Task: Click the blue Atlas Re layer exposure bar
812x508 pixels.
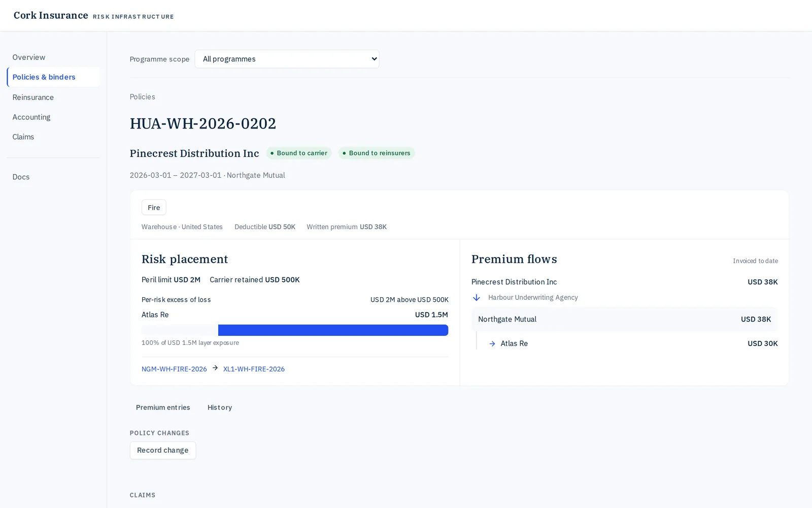Action: coord(333,330)
